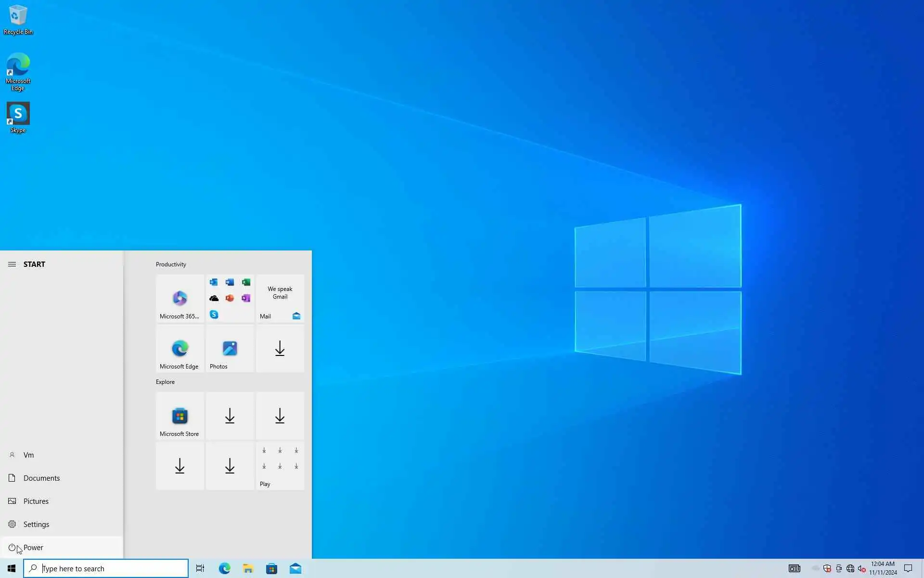The height and width of the screenshot is (578, 924).
Task: Open the Pictures folder shortcut
Action: point(36,501)
